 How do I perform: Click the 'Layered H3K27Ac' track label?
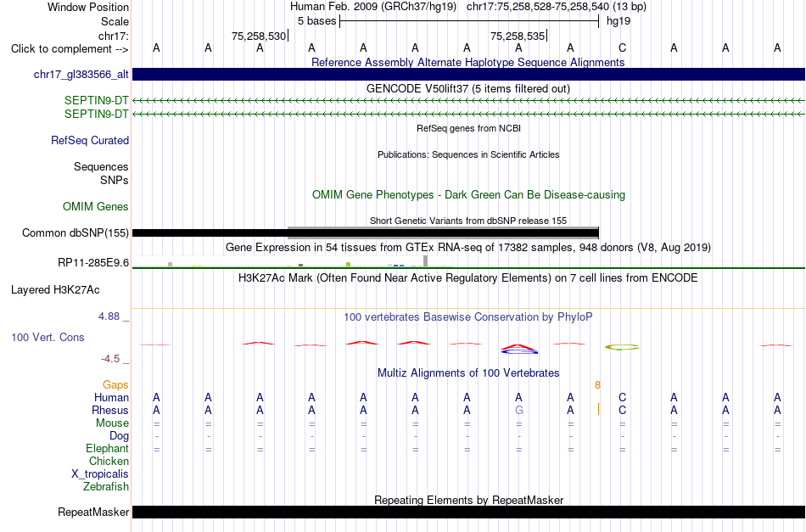pos(55,289)
